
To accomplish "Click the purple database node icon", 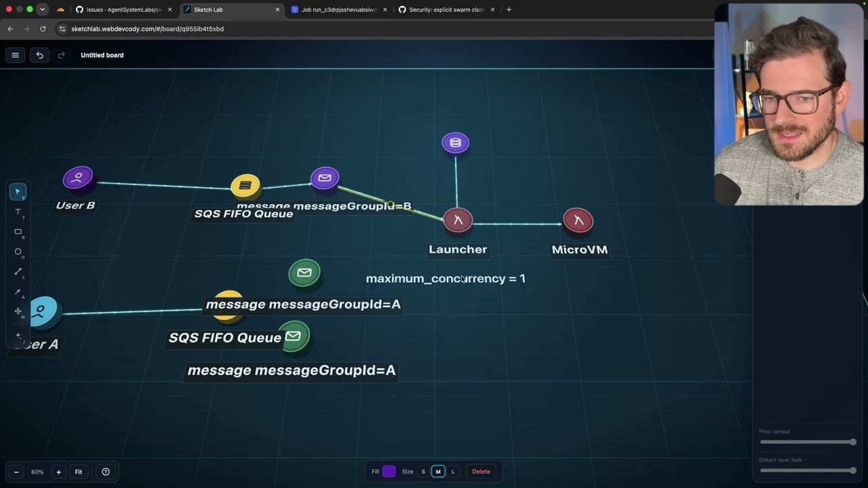I will click(456, 143).
